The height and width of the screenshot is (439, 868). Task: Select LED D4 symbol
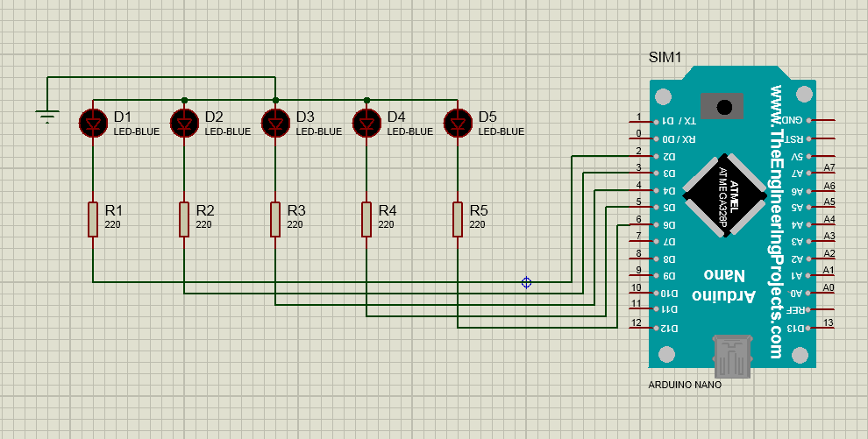pos(366,123)
